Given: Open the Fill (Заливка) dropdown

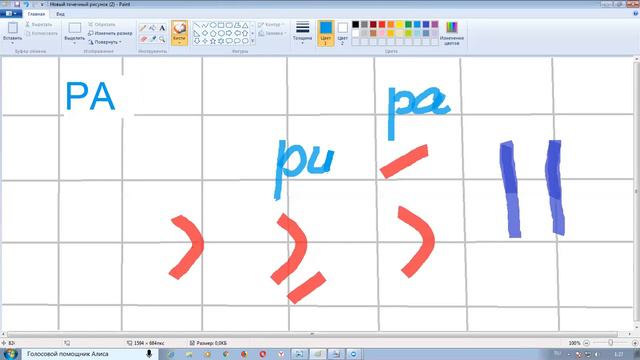Looking at the screenshot, I should [272, 33].
